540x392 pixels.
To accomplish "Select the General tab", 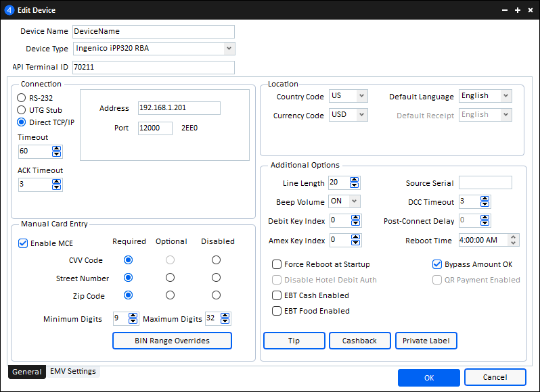I will point(27,372).
